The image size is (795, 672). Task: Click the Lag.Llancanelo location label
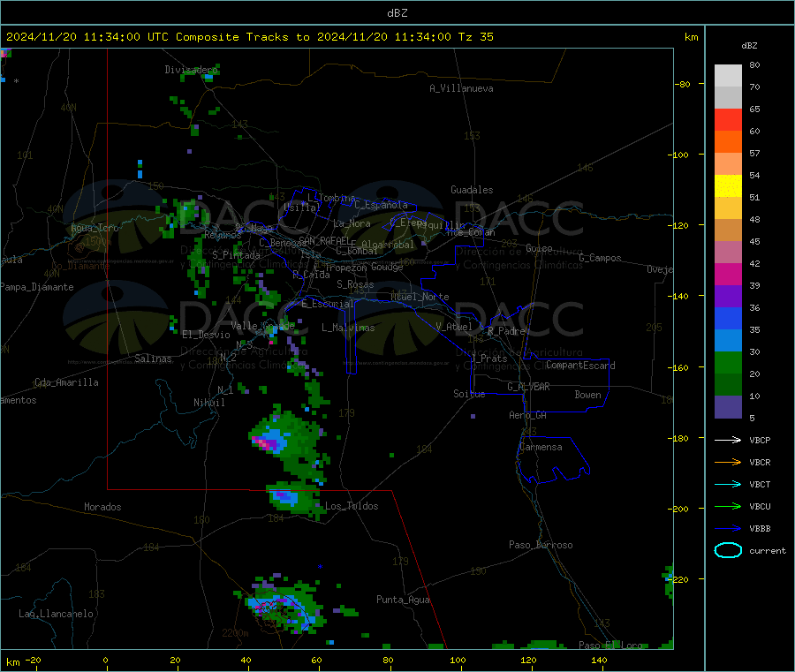click(x=56, y=614)
